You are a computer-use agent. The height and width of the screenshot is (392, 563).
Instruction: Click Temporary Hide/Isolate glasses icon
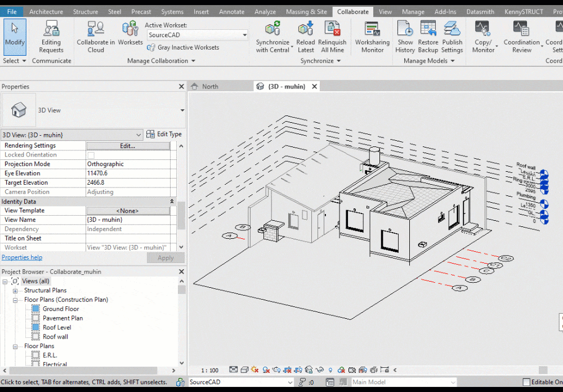coord(319,369)
